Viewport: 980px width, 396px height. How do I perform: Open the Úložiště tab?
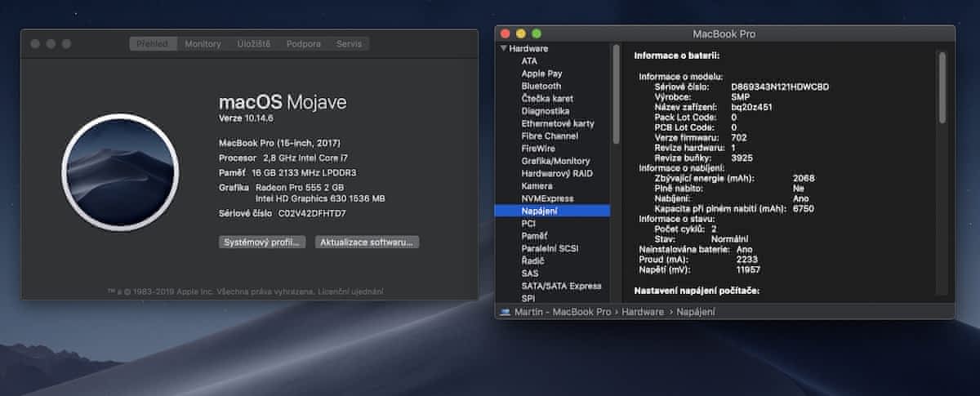254,43
